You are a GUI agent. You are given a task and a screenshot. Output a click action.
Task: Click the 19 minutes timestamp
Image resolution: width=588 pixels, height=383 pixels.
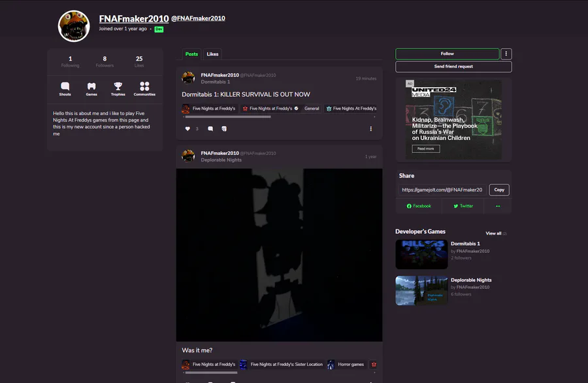click(366, 78)
